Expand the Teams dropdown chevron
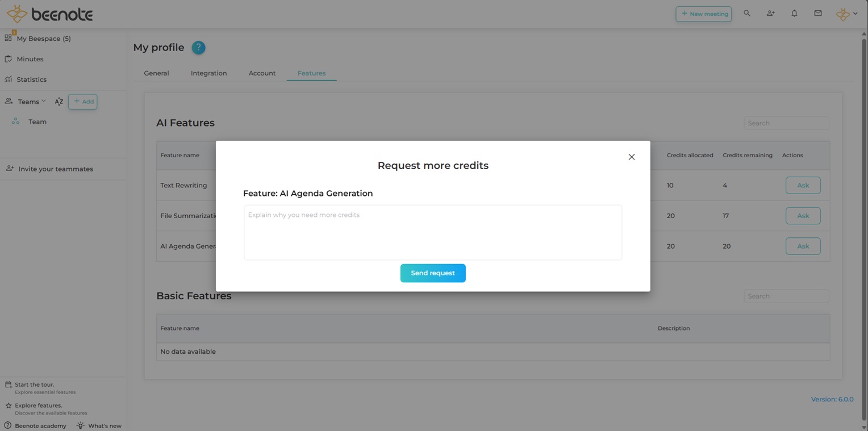The image size is (868, 431). (44, 101)
